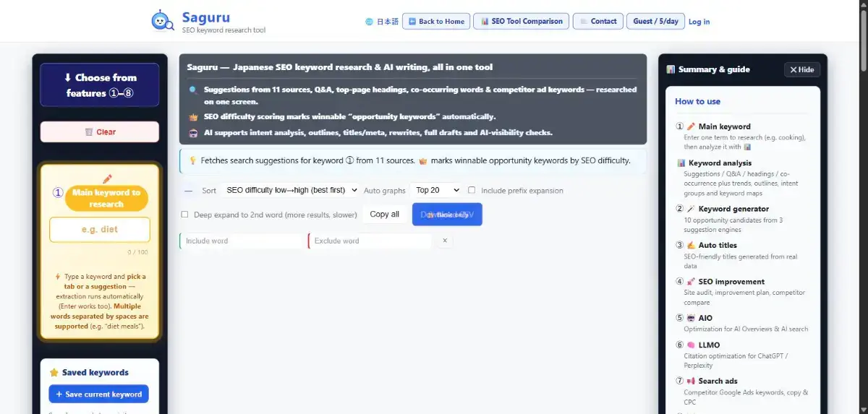Screen dimensions: 868x414
Task: Click the magnifier icon in the Suggestions banner line
Action: coord(193,90)
